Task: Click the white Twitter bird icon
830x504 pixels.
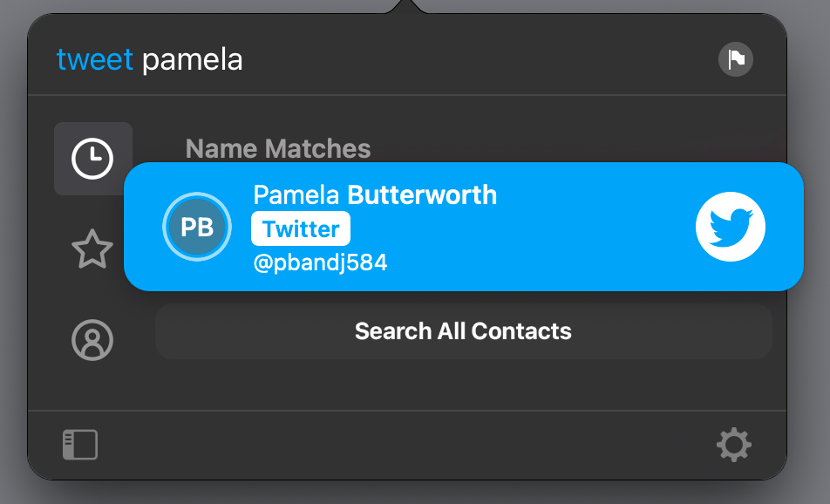Action: [x=730, y=227]
